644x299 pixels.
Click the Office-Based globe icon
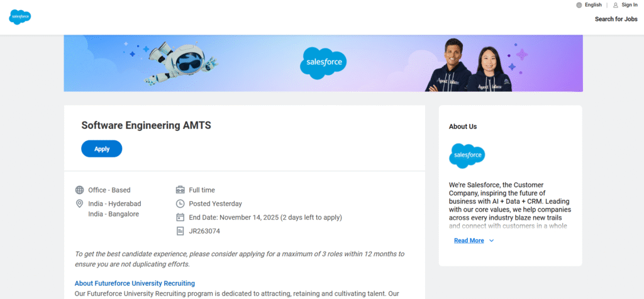click(x=80, y=190)
